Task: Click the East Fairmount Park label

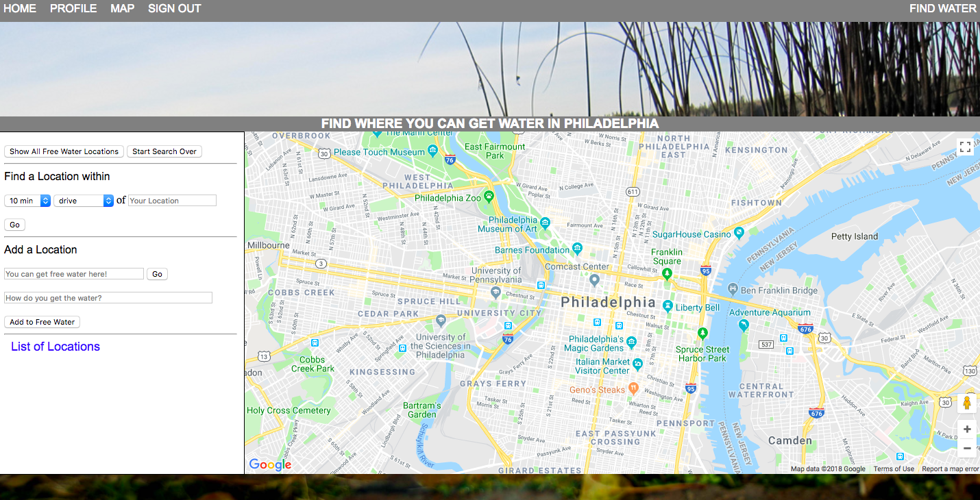Action: (x=495, y=151)
